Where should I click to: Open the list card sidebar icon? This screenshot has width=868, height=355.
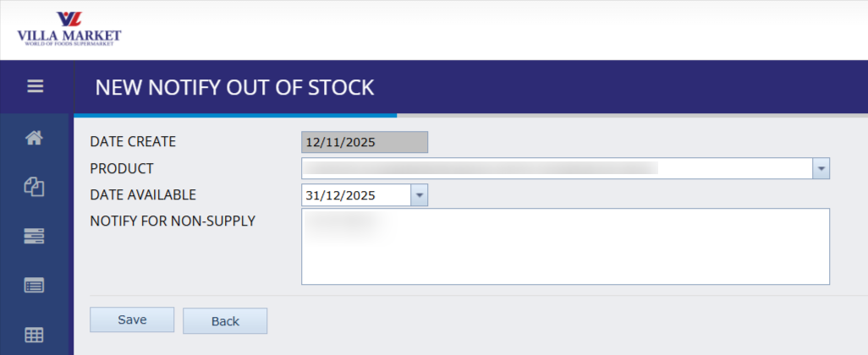(35, 286)
